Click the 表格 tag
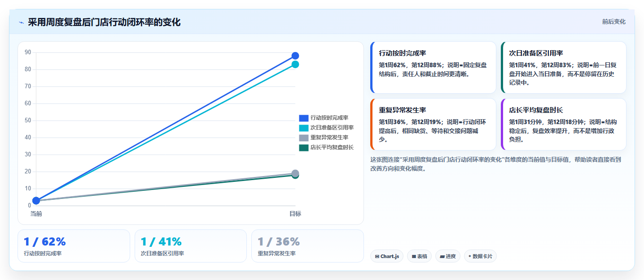 (420, 256)
